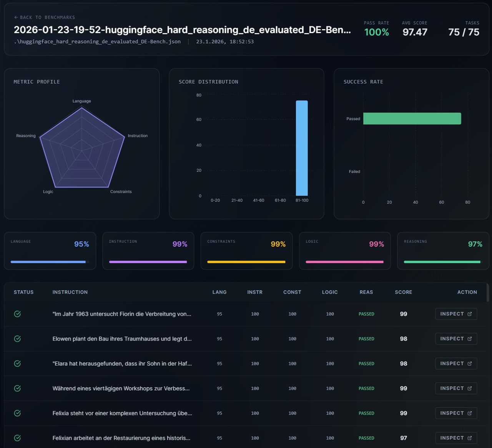Screen dimensions: 492x448
Task: Click the Back to Benchmarks arrow link
Action: (x=44, y=17)
